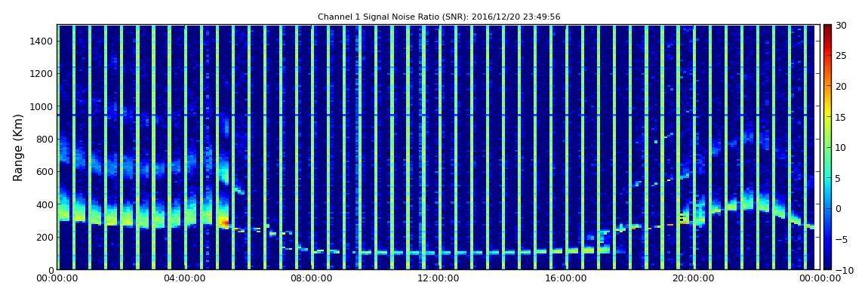Screen dimensions: 868x307
Task: Click the 12:00:00 time axis label
Action: tap(439, 279)
